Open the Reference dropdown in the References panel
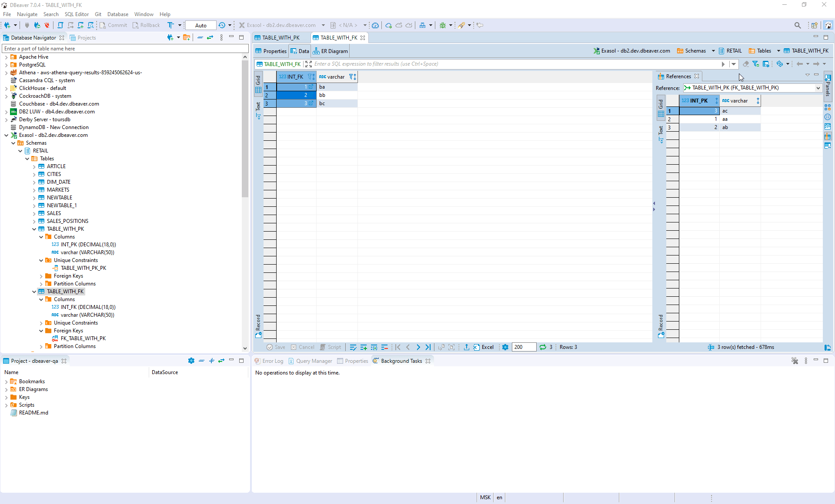The width and height of the screenshot is (835, 504). (817, 88)
